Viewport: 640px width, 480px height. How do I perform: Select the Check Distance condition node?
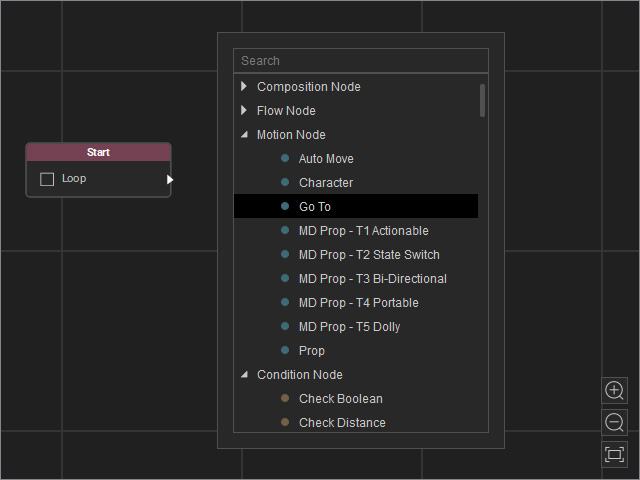[x=356, y=422]
